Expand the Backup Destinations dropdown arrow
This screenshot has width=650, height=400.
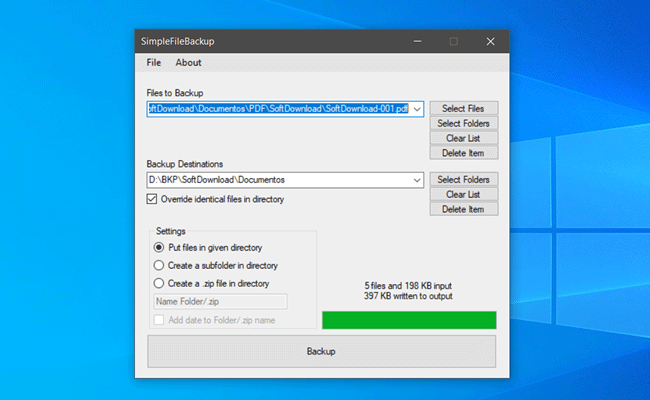417,180
